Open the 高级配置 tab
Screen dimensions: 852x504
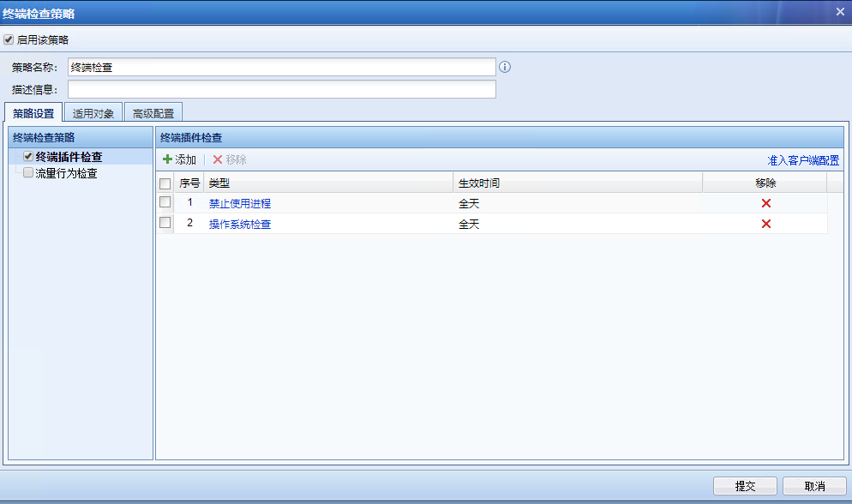[153, 113]
